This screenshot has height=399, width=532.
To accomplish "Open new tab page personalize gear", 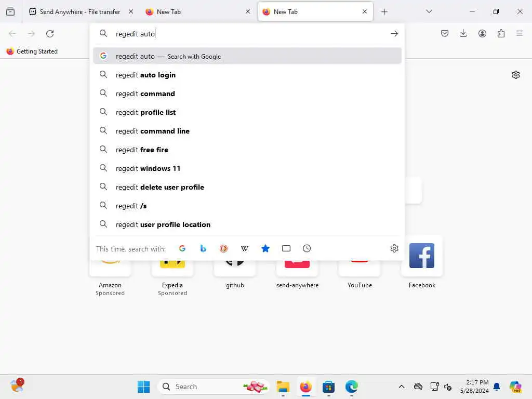I will [516, 75].
